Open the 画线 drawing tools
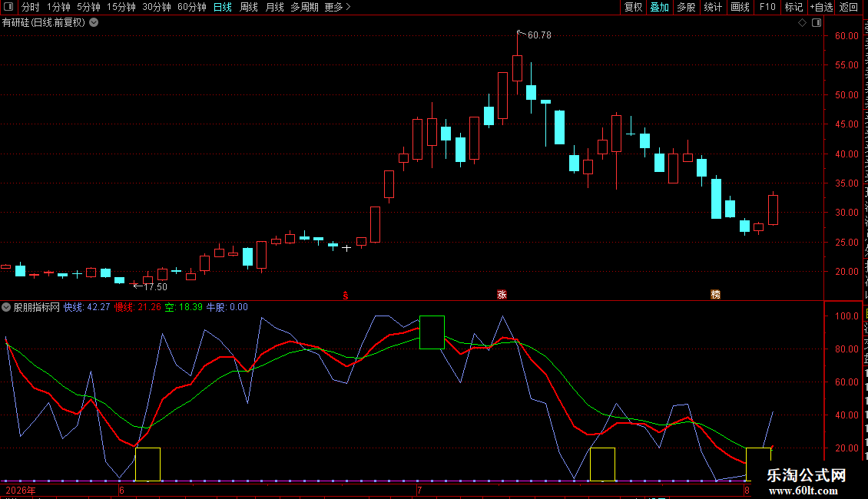 pos(740,7)
